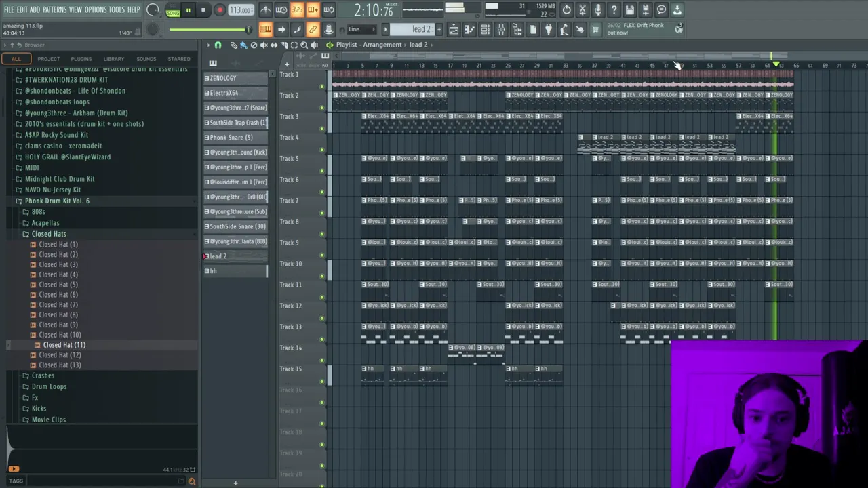Pause playback with the pause button
Viewport: 868px width, 488px height.
(188, 10)
